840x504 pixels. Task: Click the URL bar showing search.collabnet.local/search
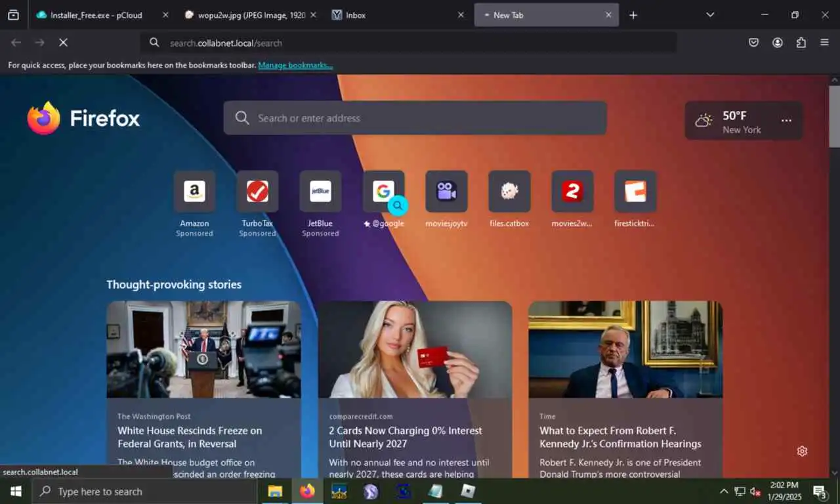tap(408, 43)
